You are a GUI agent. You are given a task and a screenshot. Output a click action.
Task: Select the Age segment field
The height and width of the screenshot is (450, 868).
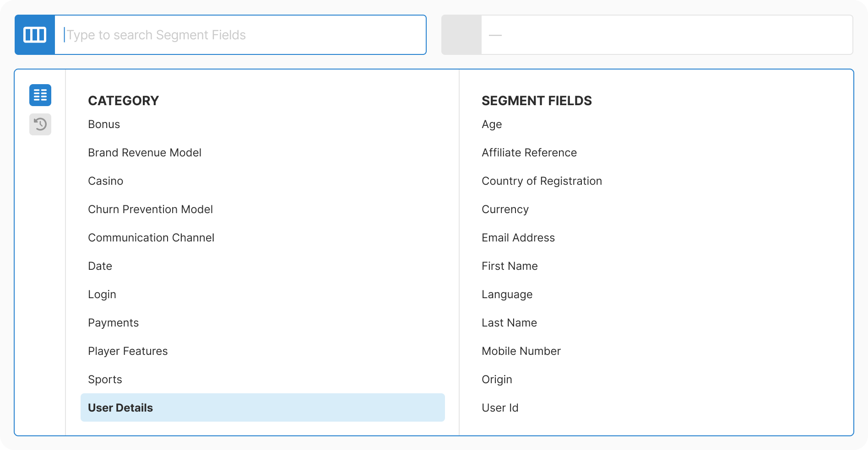(491, 124)
